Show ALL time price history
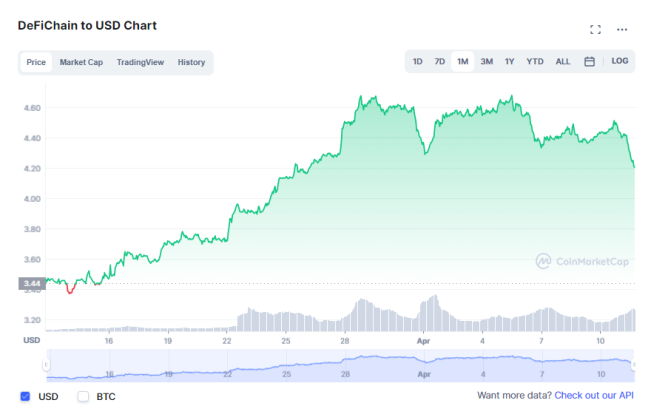Image resolution: width=651 pixels, height=420 pixels. 563,61
